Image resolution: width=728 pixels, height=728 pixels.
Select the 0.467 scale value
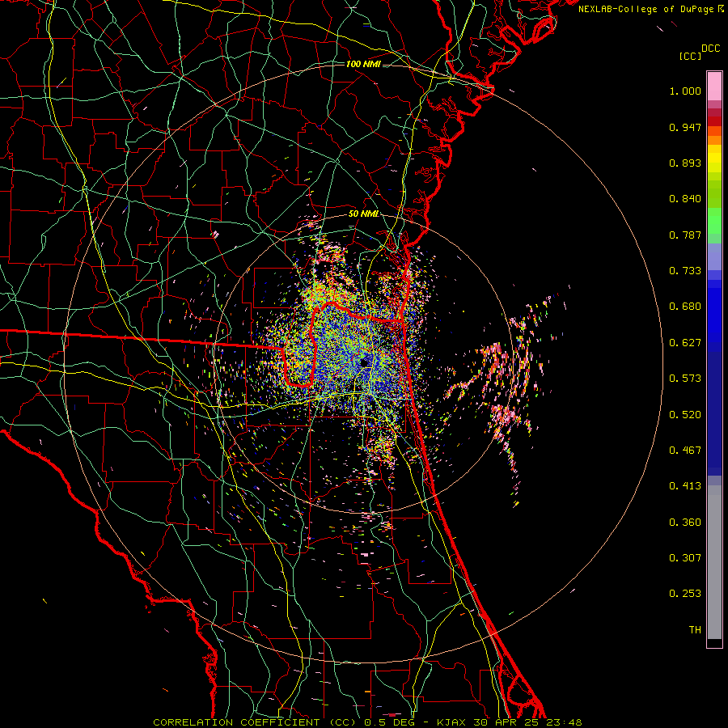[x=685, y=451]
